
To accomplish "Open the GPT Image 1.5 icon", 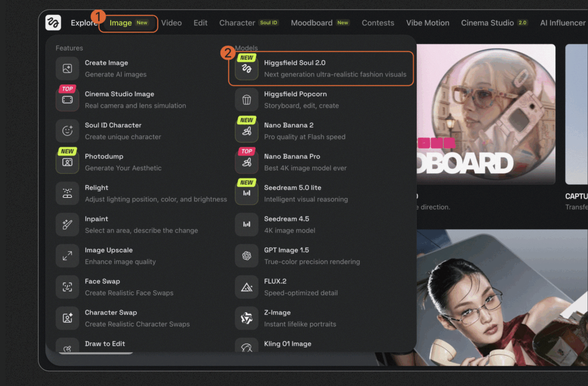I will (x=246, y=256).
